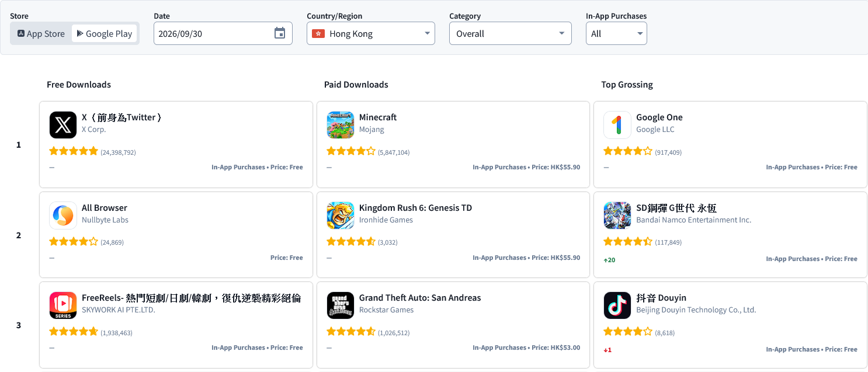The height and width of the screenshot is (372, 868).
Task: Click developer name Google LLC
Action: tap(655, 130)
